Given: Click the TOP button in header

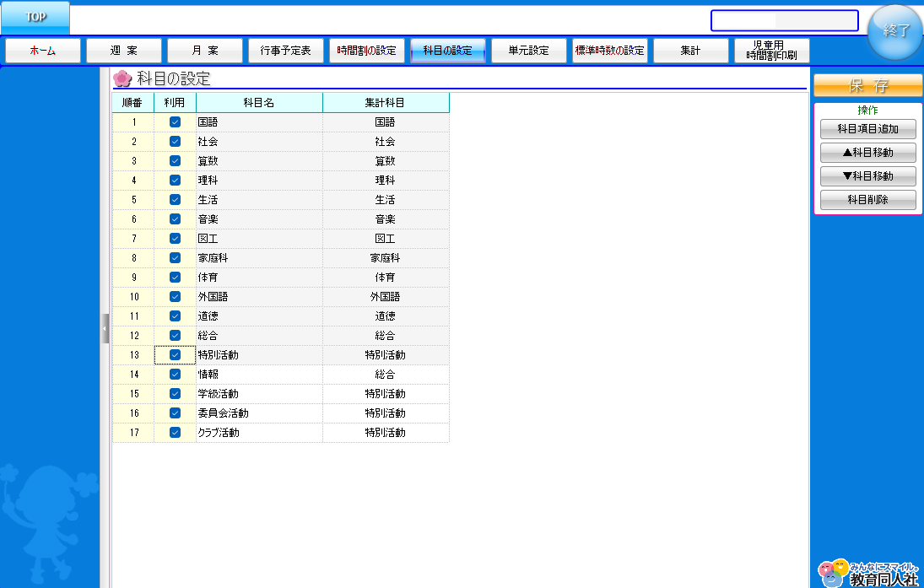Looking at the screenshot, I should (x=35, y=18).
